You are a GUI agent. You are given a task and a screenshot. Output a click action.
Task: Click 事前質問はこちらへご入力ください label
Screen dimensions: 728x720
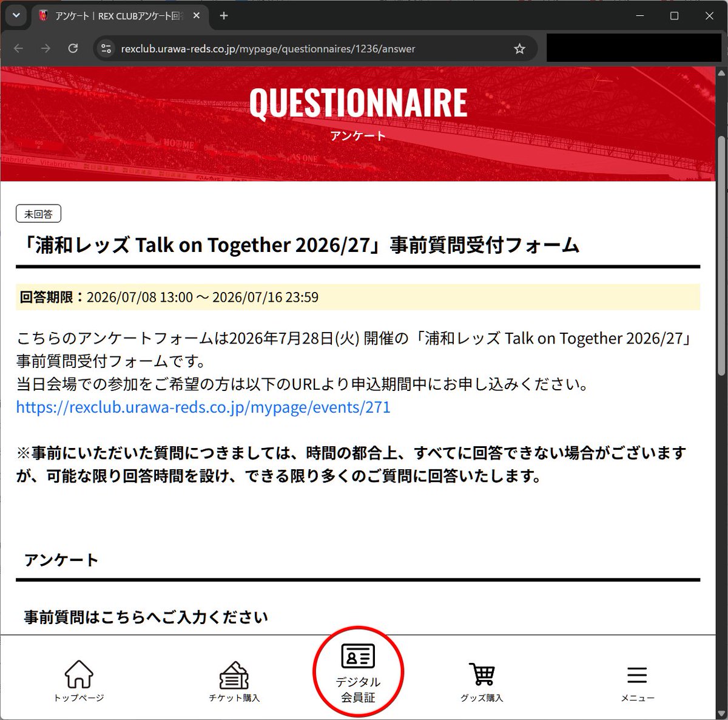coord(146,617)
